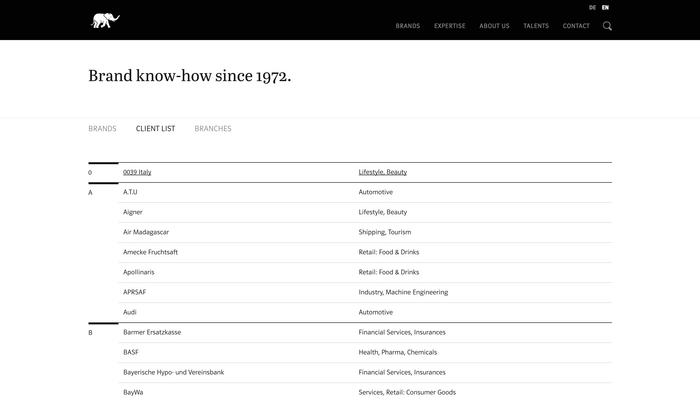Click the Aigner client name
This screenshot has height=400, width=700.
click(x=133, y=212)
